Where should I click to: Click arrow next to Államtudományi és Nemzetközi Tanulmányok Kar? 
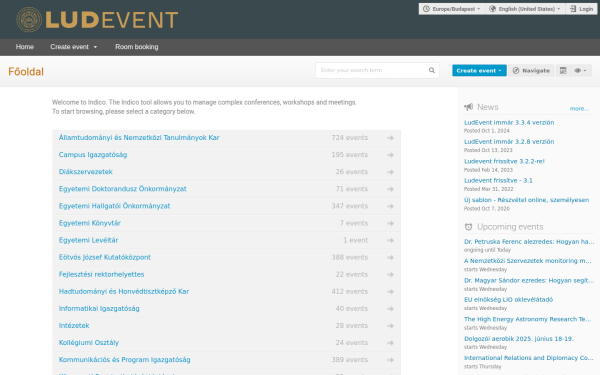point(390,138)
